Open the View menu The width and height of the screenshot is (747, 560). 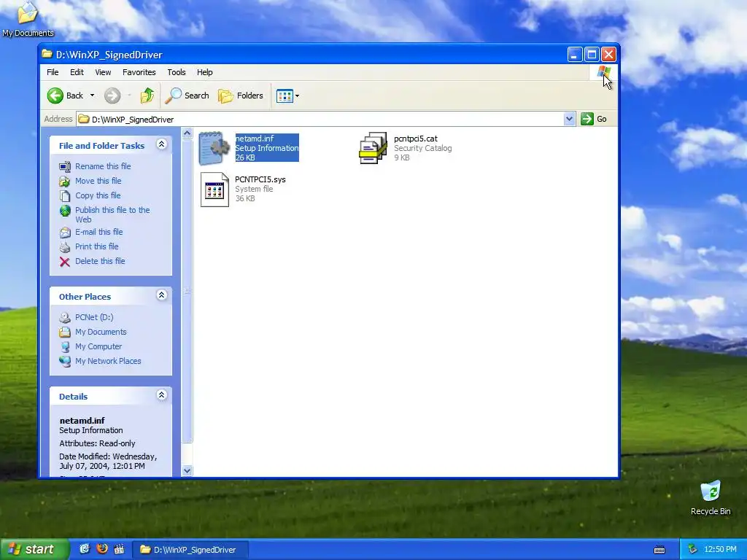103,72
